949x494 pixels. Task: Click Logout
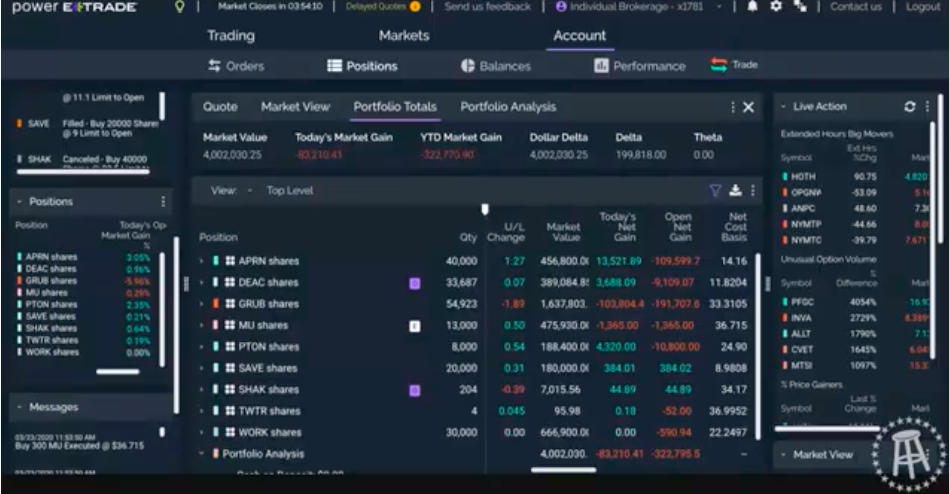(923, 7)
